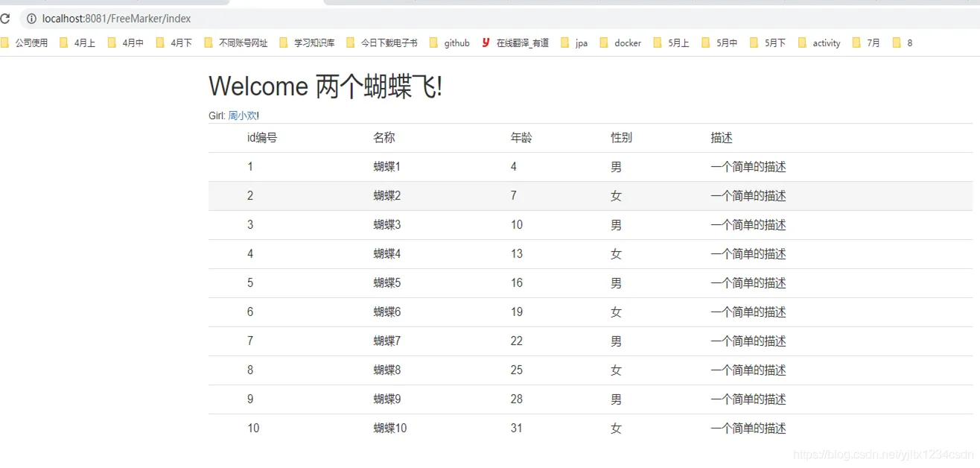Click gender 女 in the 蝴蝶10 row
980x468 pixels.
617,429
